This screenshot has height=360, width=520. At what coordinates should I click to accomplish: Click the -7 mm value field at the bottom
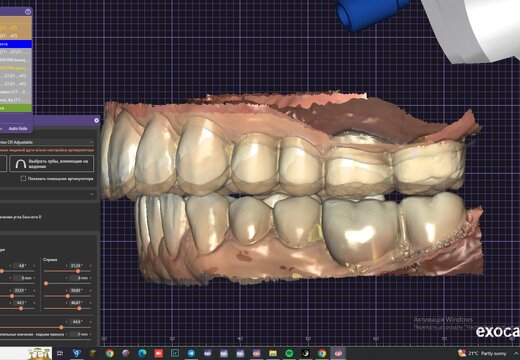[x=79, y=334]
